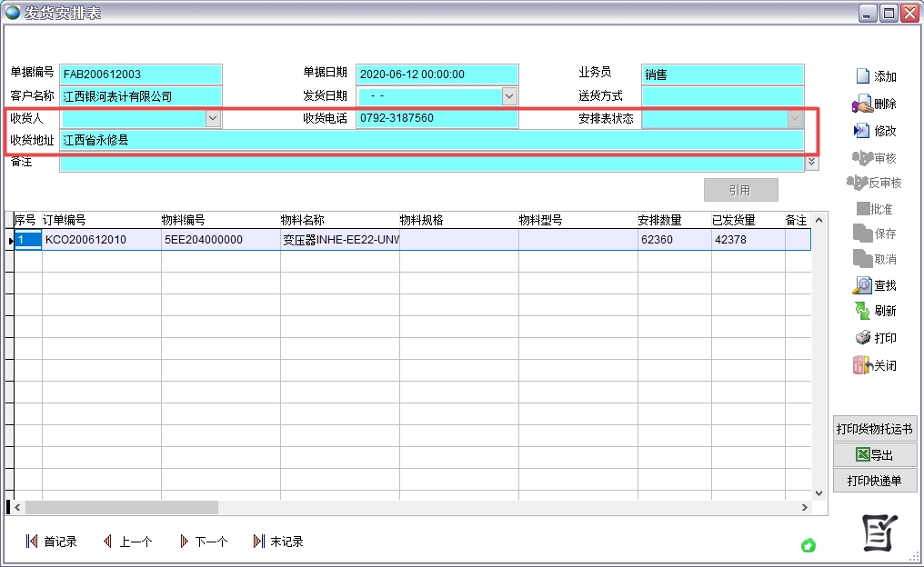The image size is (924, 567).
Task: Click the 导出 Excel export button
Action: point(875,454)
